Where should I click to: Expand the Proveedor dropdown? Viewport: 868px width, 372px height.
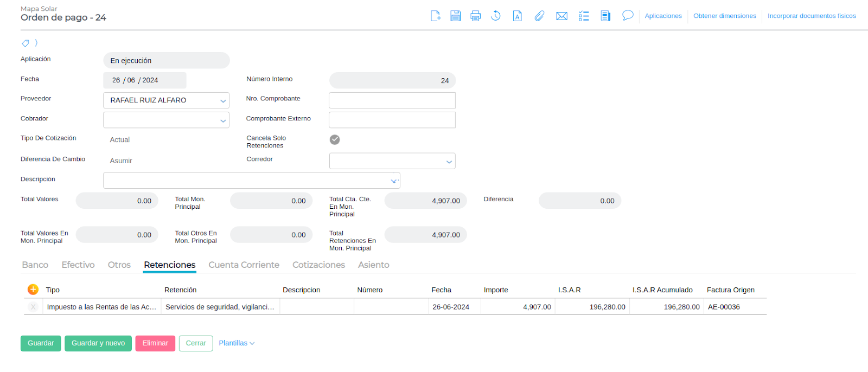pyautogui.click(x=223, y=101)
